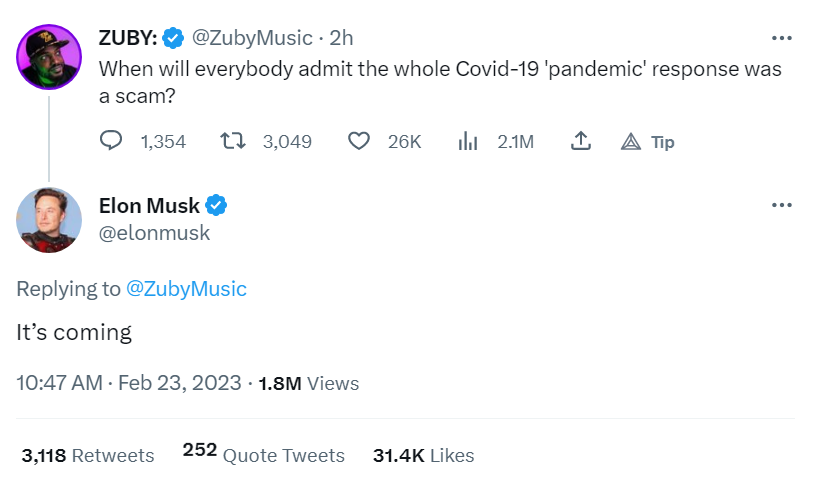
Task: Share ZUBY's tweet using share icon
Action: coord(580,142)
